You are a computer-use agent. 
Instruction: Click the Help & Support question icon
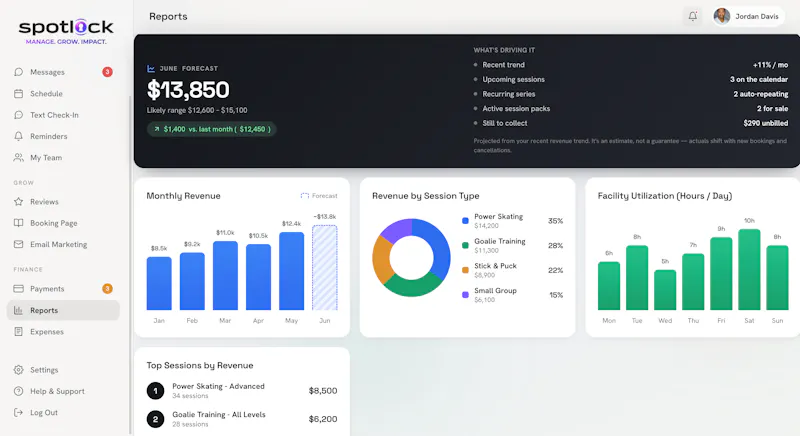[18, 391]
